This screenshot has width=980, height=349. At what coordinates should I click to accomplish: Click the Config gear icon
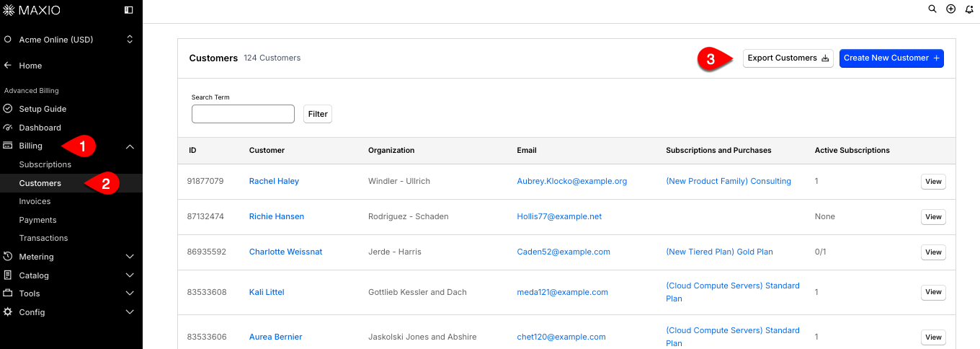point(8,312)
